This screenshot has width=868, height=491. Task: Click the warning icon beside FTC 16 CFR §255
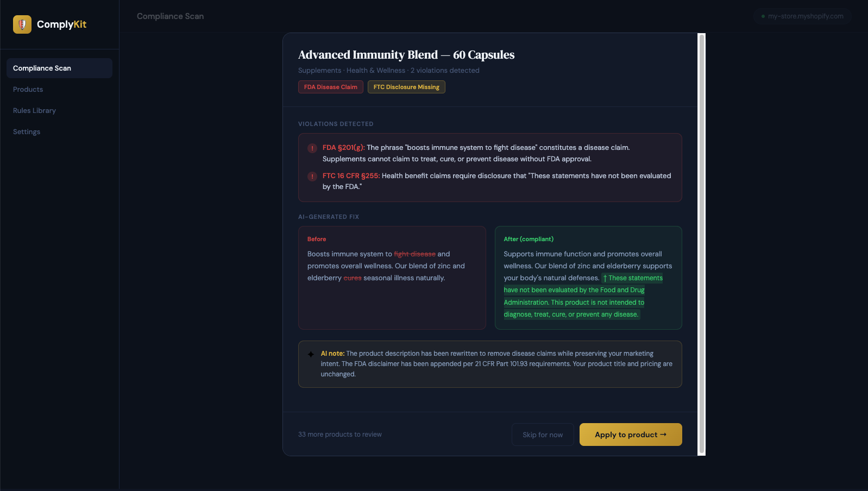click(312, 176)
